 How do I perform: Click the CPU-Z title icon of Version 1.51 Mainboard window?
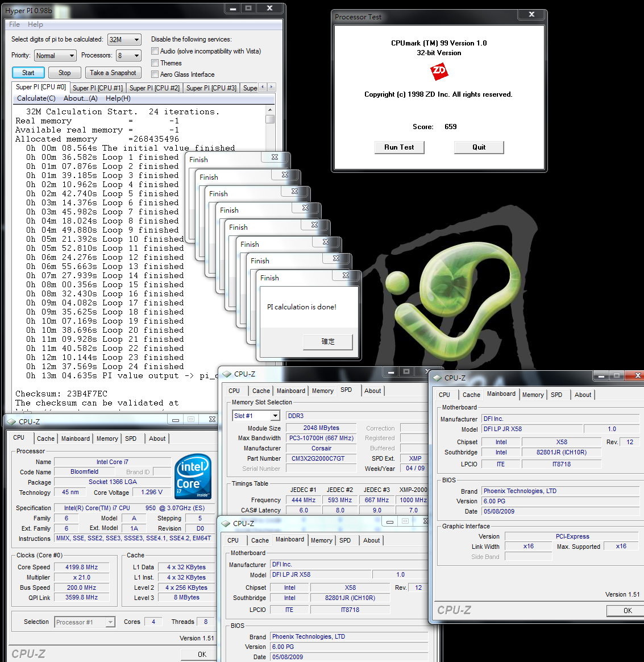[437, 378]
